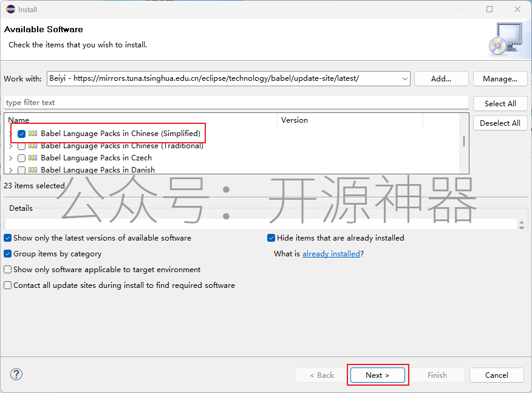Enable Contact all update sites during install

[x=7, y=285]
